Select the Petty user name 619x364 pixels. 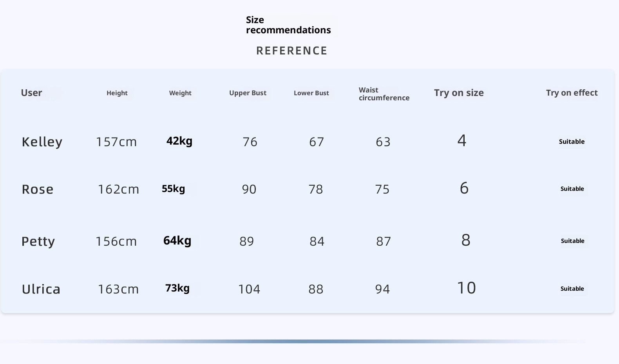[x=38, y=241]
